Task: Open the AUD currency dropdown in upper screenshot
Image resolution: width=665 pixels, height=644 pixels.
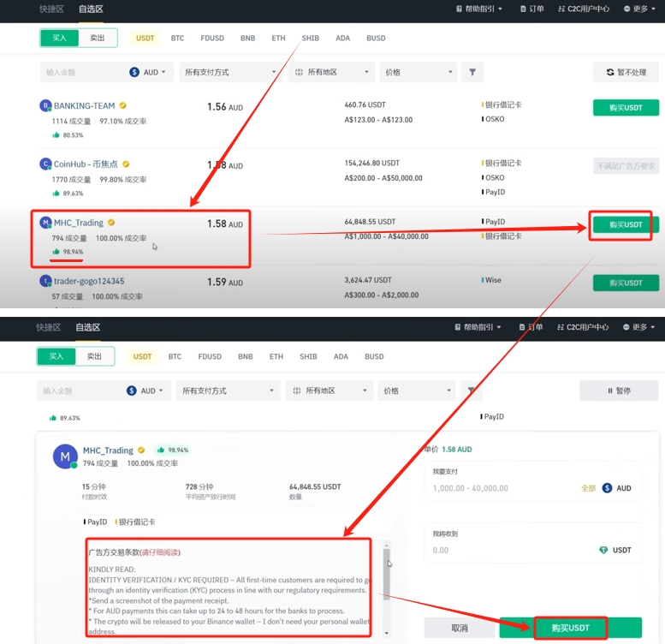Action: [x=150, y=72]
